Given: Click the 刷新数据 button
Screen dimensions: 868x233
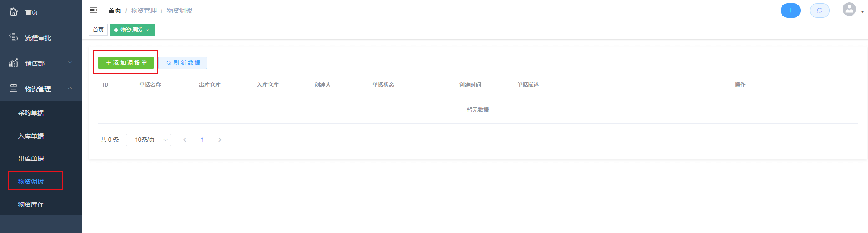Looking at the screenshot, I should (x=183, y=63).
